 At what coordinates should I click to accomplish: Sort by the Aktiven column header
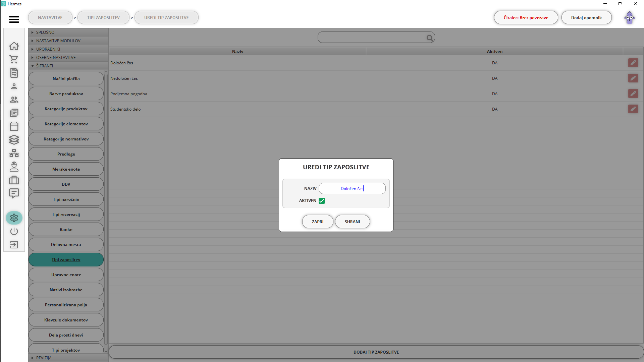(x=494, y=51)
